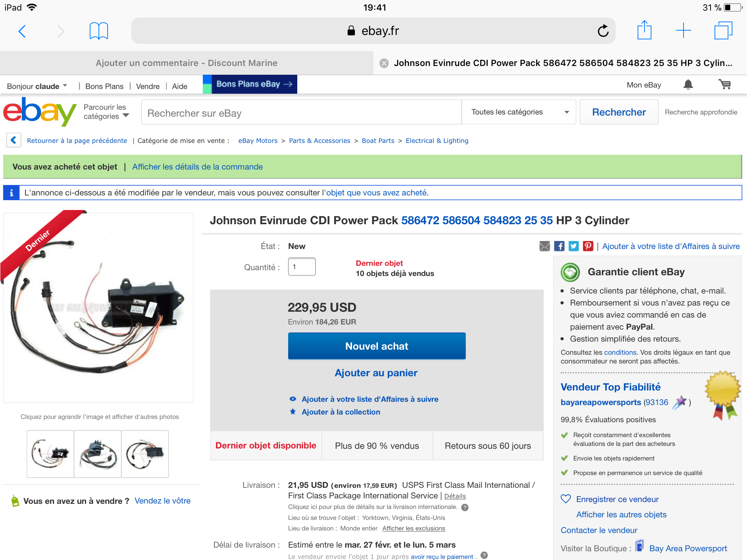The image size is (747, 560).
Task: Open Toutes les catégories dropdown
Action: pos(519,112)
